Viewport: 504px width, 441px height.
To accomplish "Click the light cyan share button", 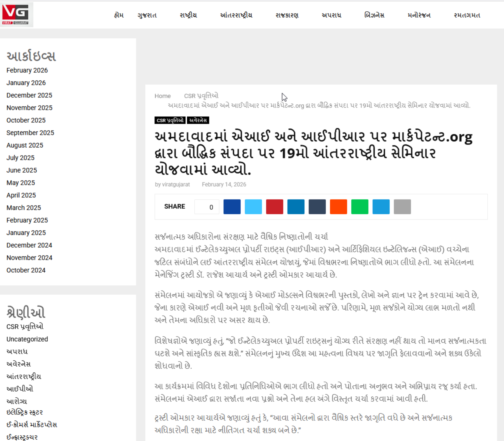I will (253, 207).
